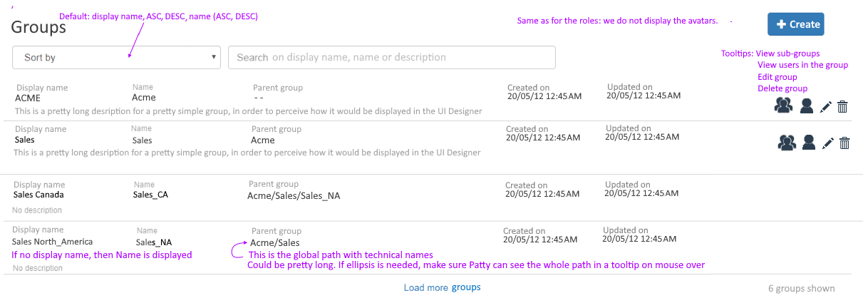Edit the Sales group with pencil icon
This screenshot has width=868, height=303.
pos(828,143)
